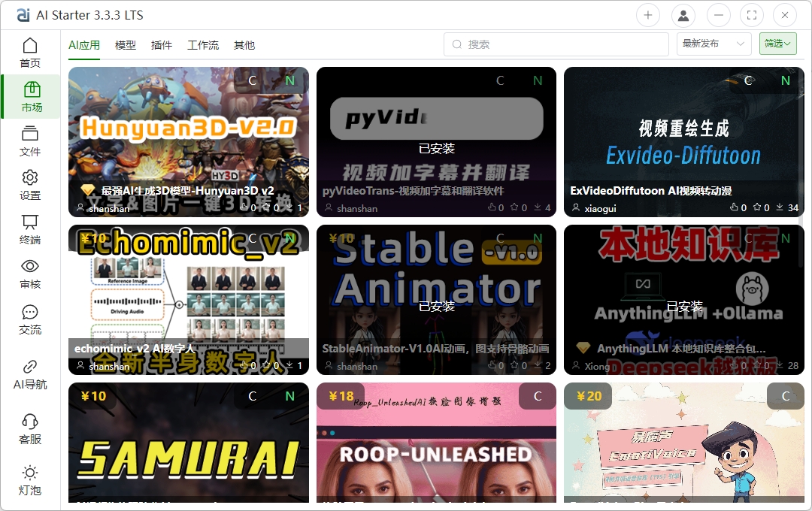Click author shanshan on pyVideoTrans card

tap(357, 208)
